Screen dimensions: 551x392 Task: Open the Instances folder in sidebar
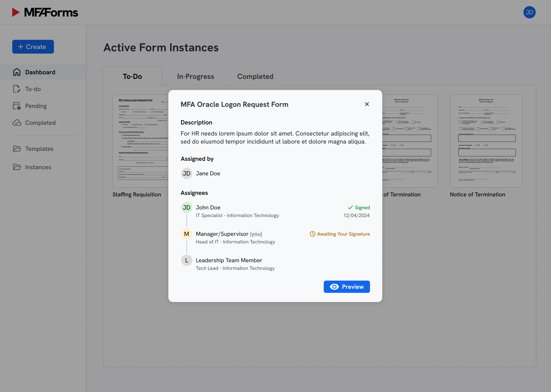pos(17,167)
